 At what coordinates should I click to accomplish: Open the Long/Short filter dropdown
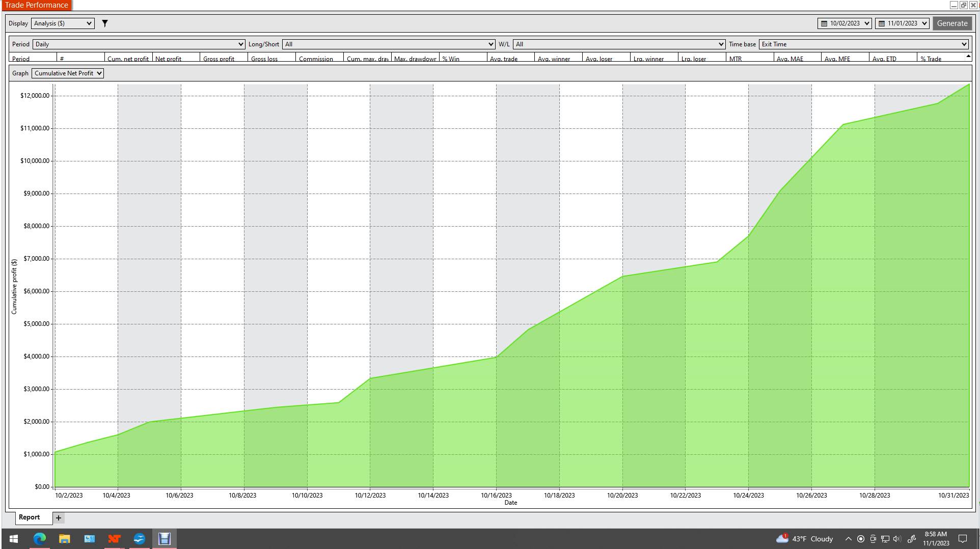coord(389,44)
